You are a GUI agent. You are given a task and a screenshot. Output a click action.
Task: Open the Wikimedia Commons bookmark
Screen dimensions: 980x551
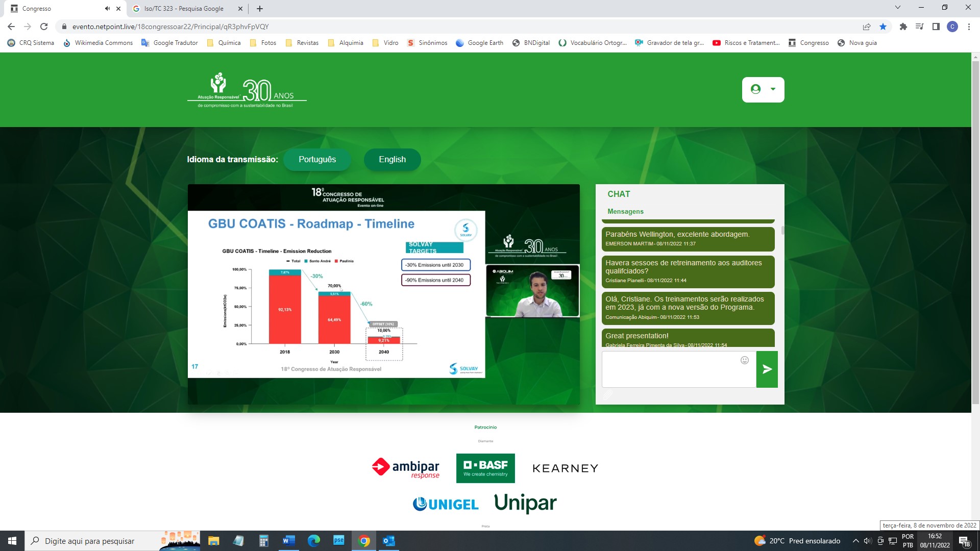(98, 43)
